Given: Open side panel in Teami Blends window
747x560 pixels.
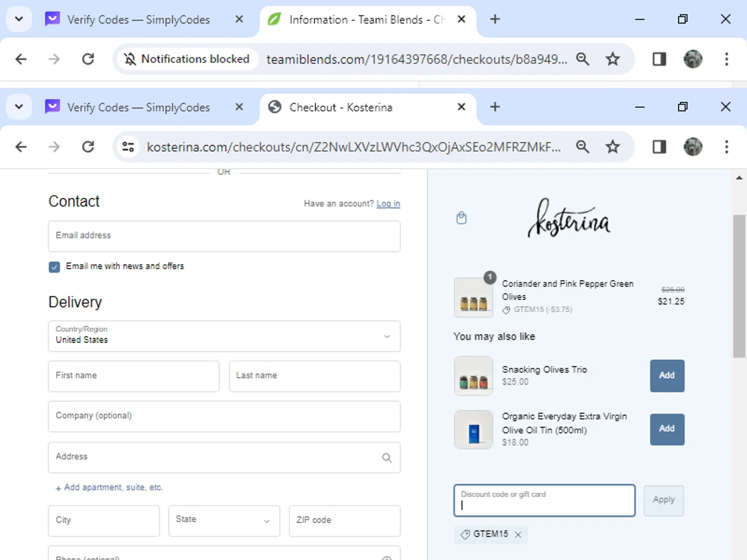Looking at the screenshot, I should 659,59.
